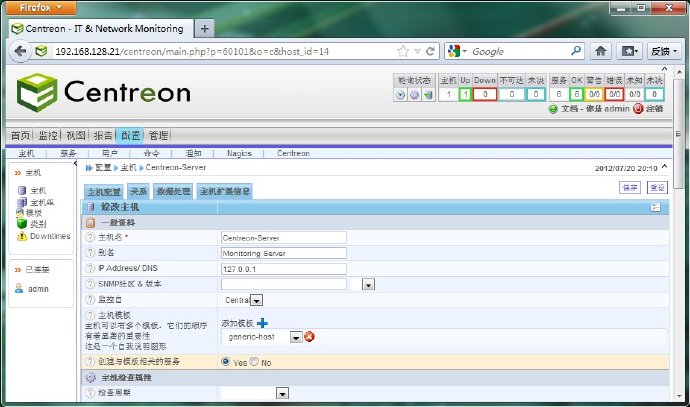Click the help icon beside 主机名
690x407 pixels.
pyautogui.click(x=90, y=237)
